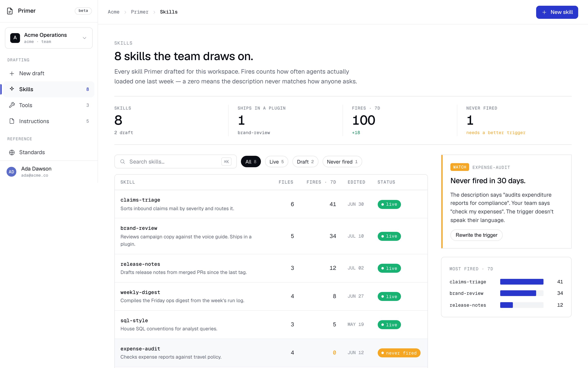Click the AD user avatar
588x368 pixels.
click(x=11, y=172)
